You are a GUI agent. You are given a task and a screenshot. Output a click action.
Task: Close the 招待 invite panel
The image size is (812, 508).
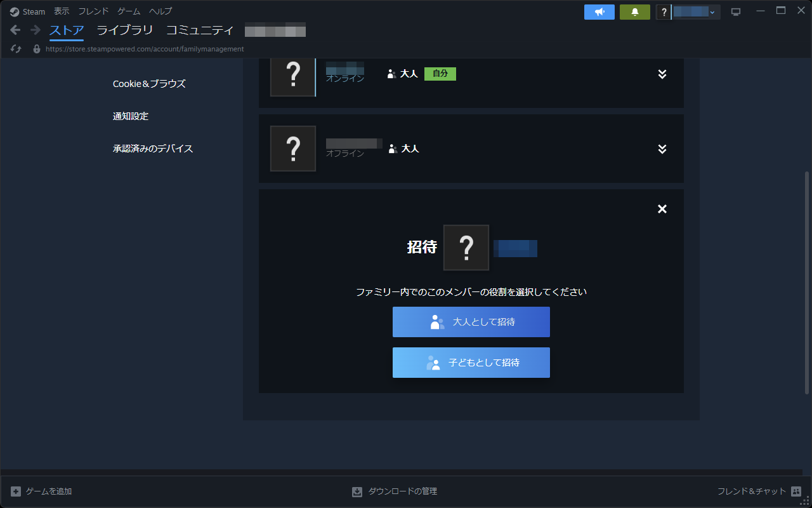pyautogui.click(x=662, y=209)
